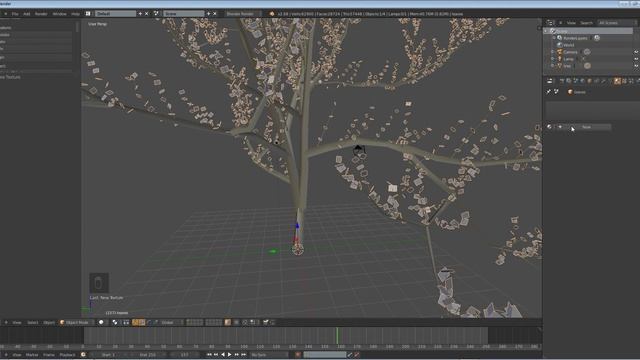Open viewport shading selector
Viewport: 640px width, 360px height.
pos(102,322)
